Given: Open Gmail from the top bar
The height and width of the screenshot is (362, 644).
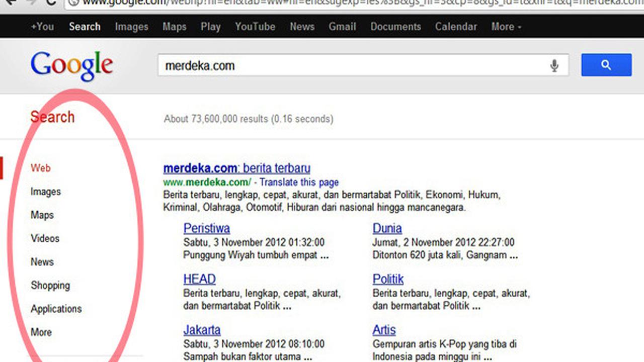Looking at the screenshot, I should (342, 27).
